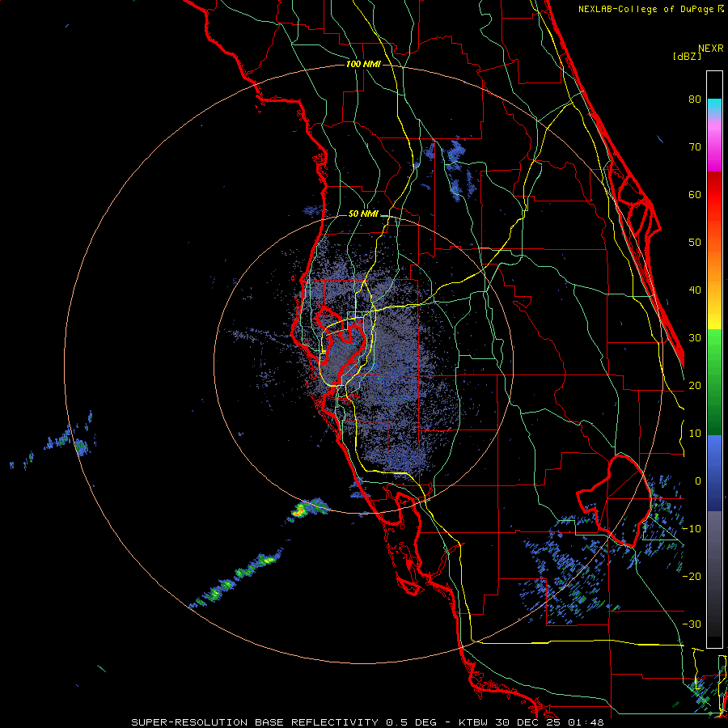This screenshot has height=728, width=728.
Task: Click the NEXR legend label
Action: [711, 49]
